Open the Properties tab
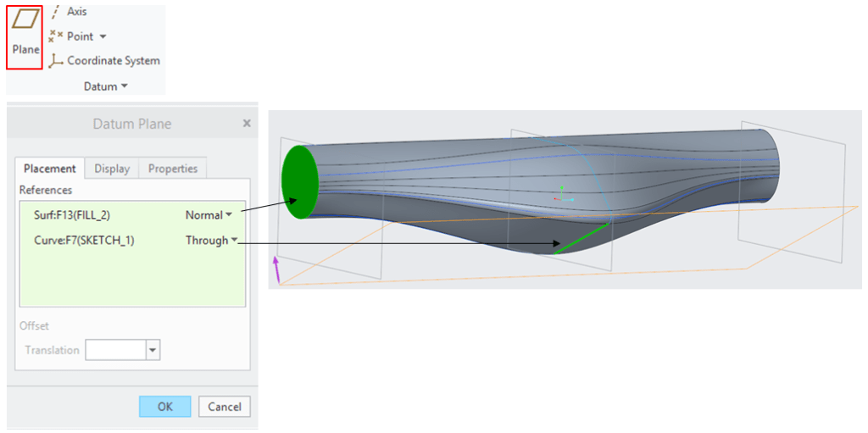This screenshot has height=433, width=868. (172, 169)
